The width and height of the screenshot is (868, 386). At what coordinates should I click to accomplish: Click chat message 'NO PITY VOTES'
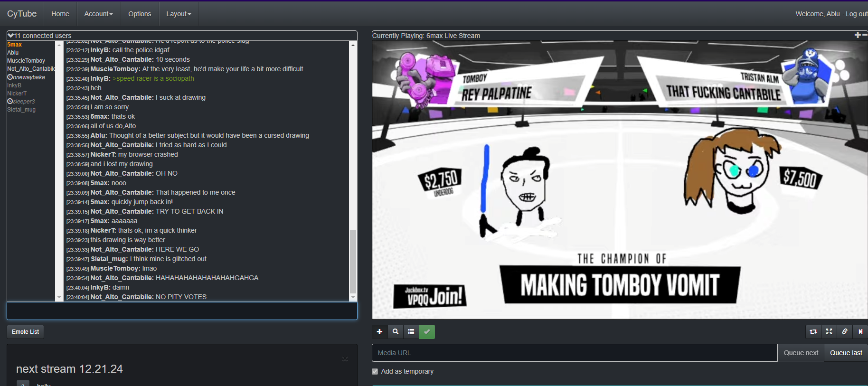point(181,297)
